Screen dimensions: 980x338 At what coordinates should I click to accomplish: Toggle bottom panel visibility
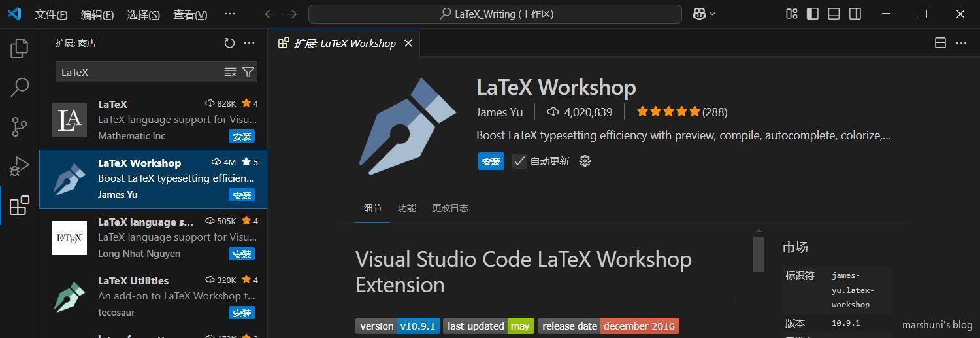pos(834,14)
